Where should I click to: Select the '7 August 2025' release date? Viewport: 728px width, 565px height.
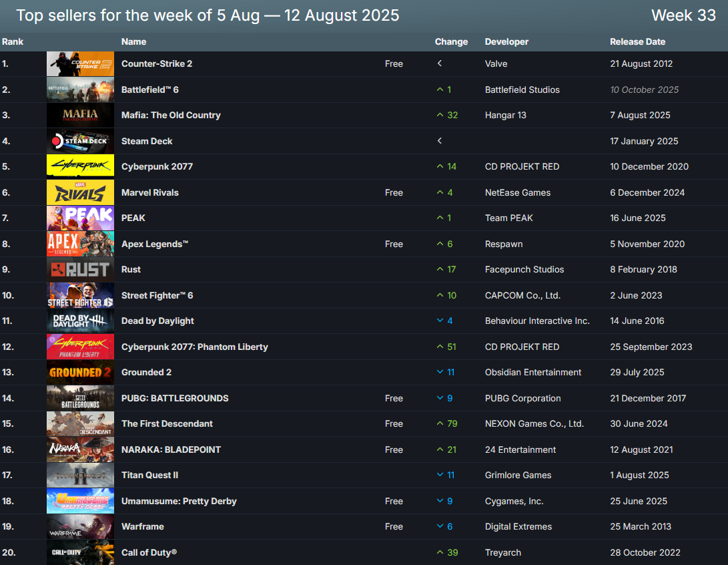640,116
